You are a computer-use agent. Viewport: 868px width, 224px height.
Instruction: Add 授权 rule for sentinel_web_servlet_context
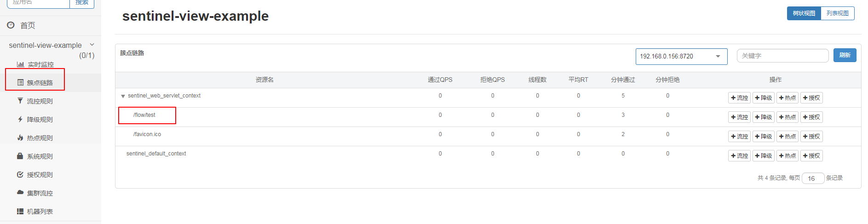[x=811, y=98]
